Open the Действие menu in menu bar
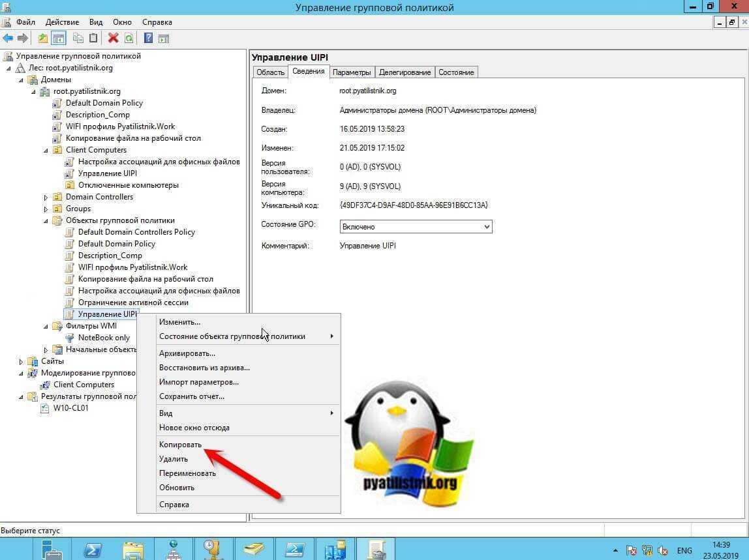Screen dimensions: 749x560 (x=63, y=22)
